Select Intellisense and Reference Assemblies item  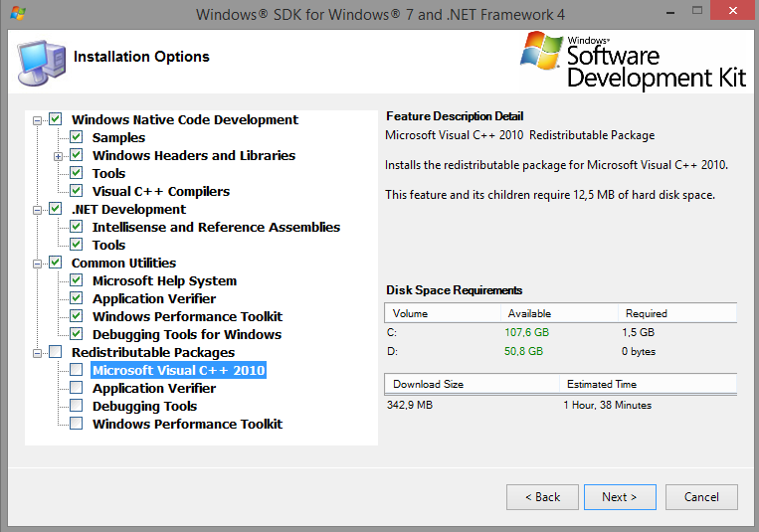click(216, 228)
